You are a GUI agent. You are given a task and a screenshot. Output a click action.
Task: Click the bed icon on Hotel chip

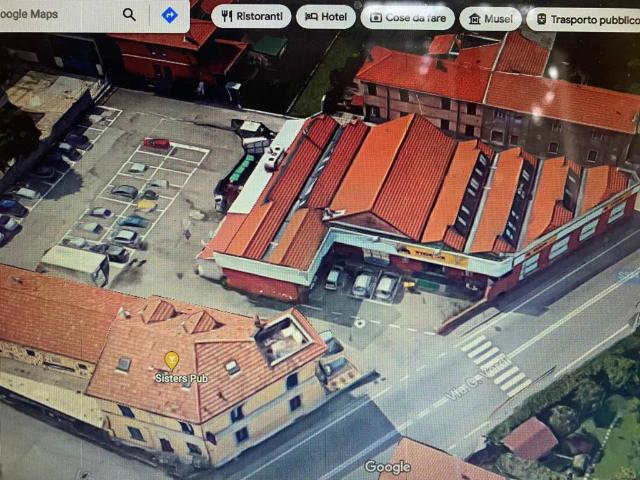(311, 17)
